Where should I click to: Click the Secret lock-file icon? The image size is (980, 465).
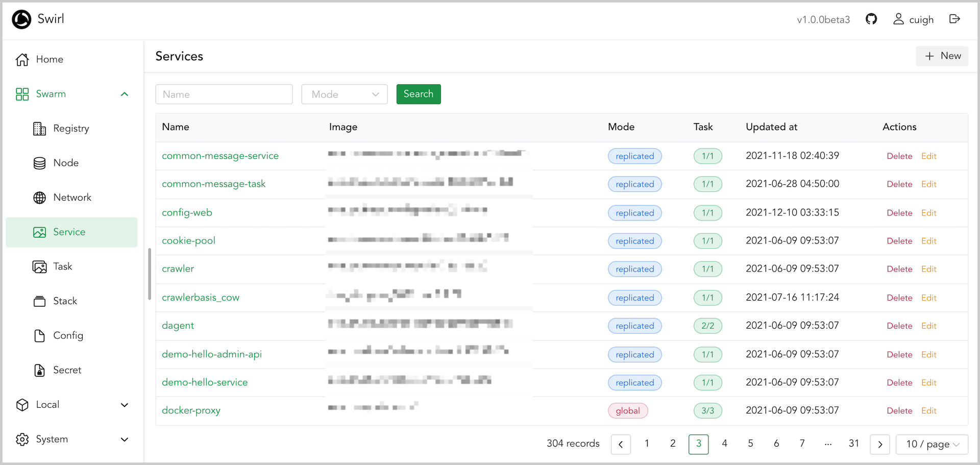pos(39,370)
